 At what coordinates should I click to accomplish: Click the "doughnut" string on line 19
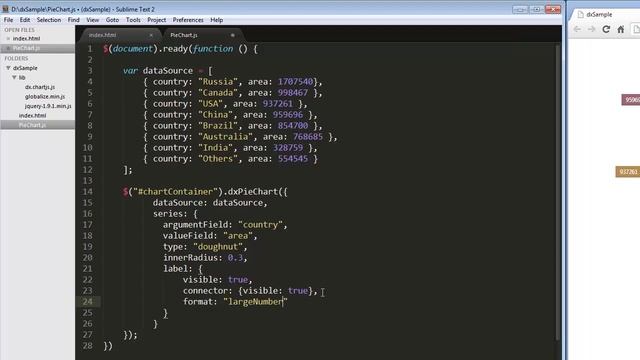point(218,247)
